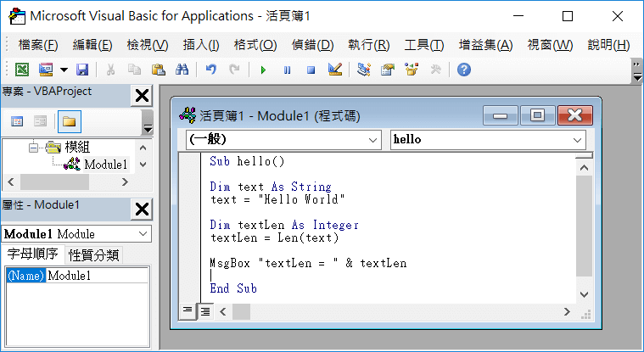Image resolution: width=644 pixels, height=352 pixels.
Task: Click code window scroll down arrow
Action: [x=584, y=294]
